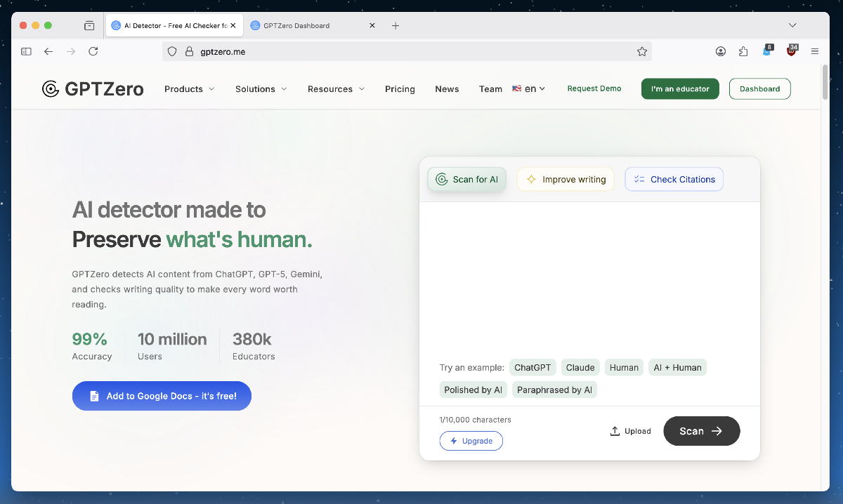Click Add to Google Docs button
Viewport: 843px width, 504px height.
tap(162, 396)
